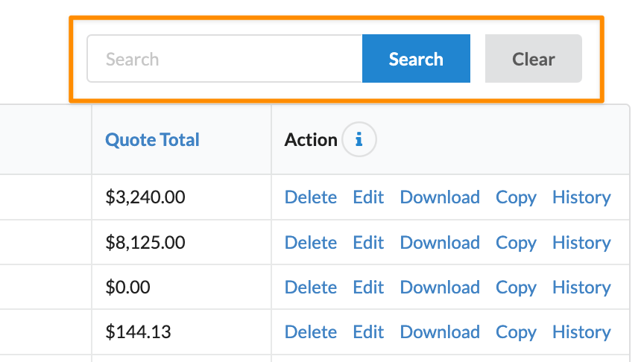Show History for the $144.13 quote
The image size is (644, 362).
coord(581,332)
